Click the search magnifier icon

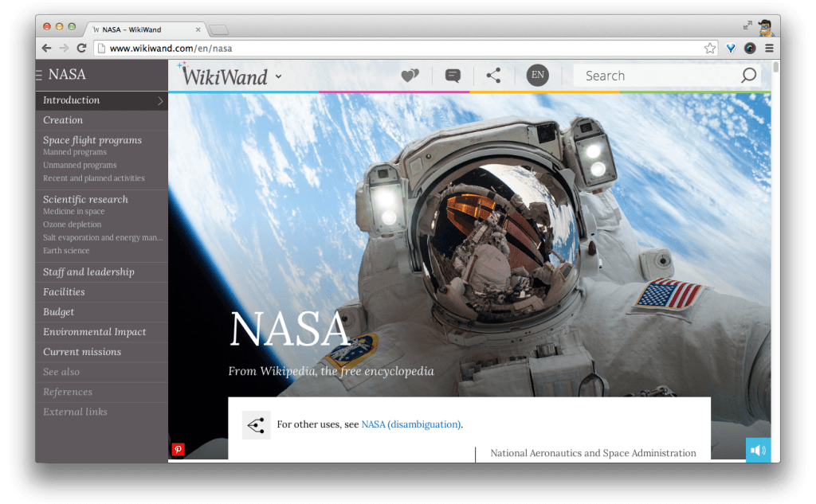[747, 75]
